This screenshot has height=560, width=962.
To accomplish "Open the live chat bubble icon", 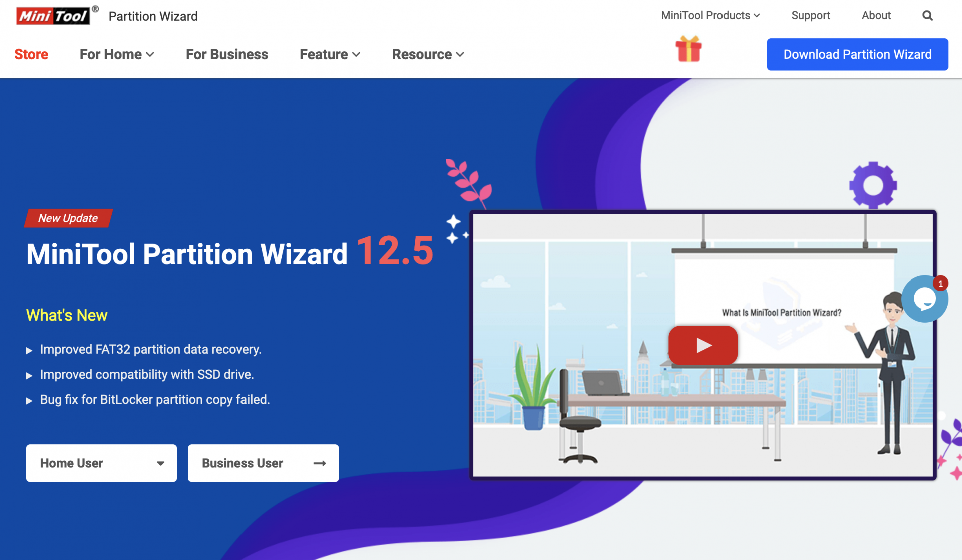I will [x=924, y=299].
